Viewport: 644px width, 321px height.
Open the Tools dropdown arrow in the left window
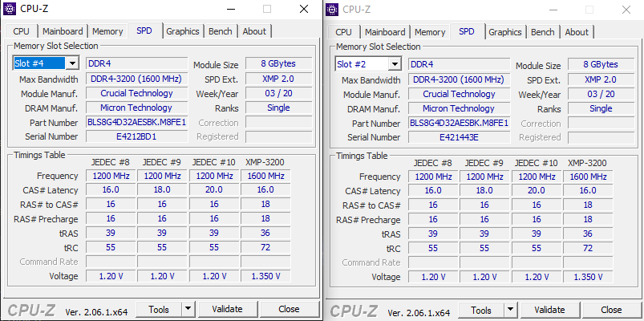[x=188, y=309]
